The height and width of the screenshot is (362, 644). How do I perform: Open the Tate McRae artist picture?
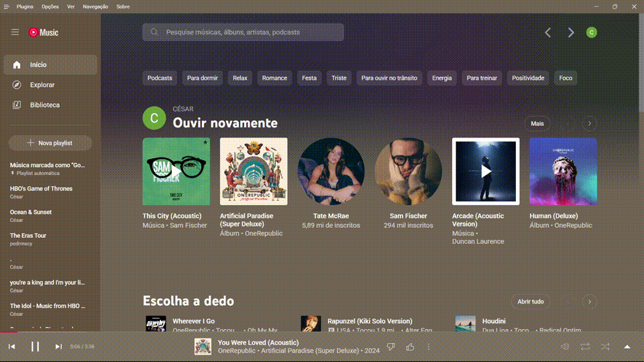[x=331, y=171]
